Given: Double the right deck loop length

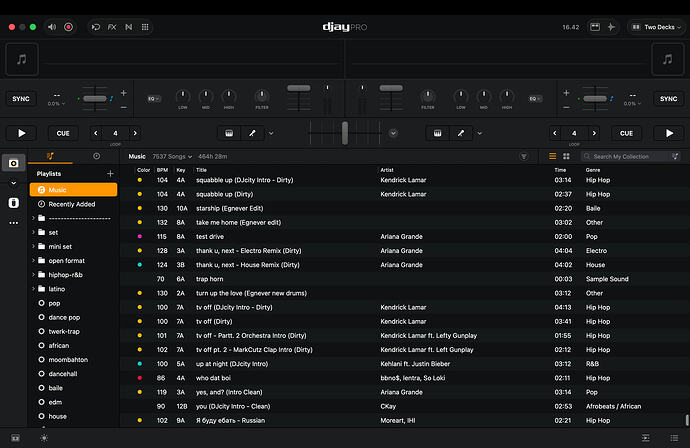Looking at the screenshot, I should (x=594, y=133).
